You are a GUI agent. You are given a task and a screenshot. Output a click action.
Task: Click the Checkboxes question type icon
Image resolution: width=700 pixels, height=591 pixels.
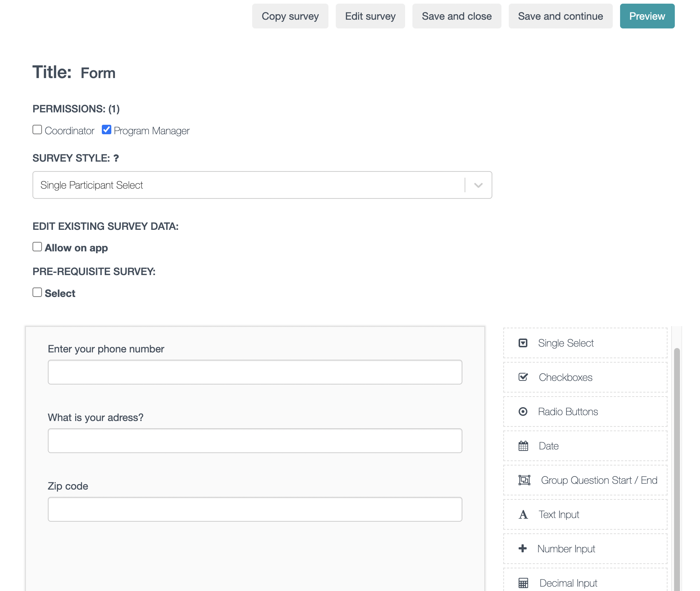[523, 377]
